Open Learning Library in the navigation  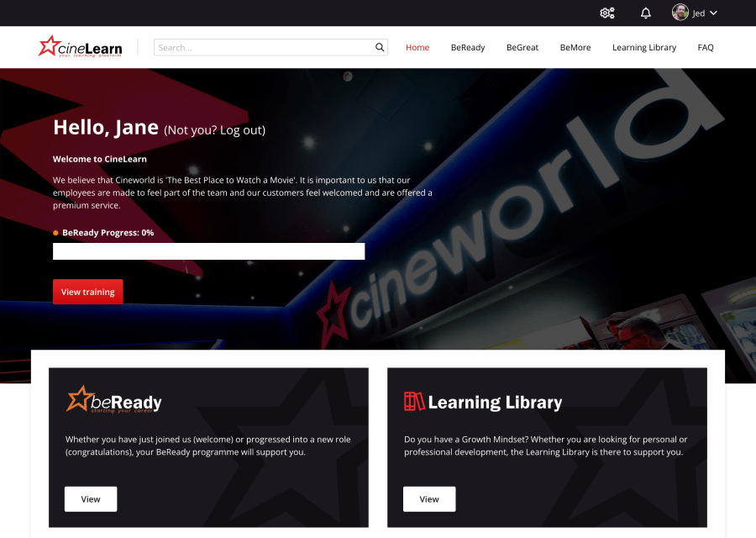point(644,47)
